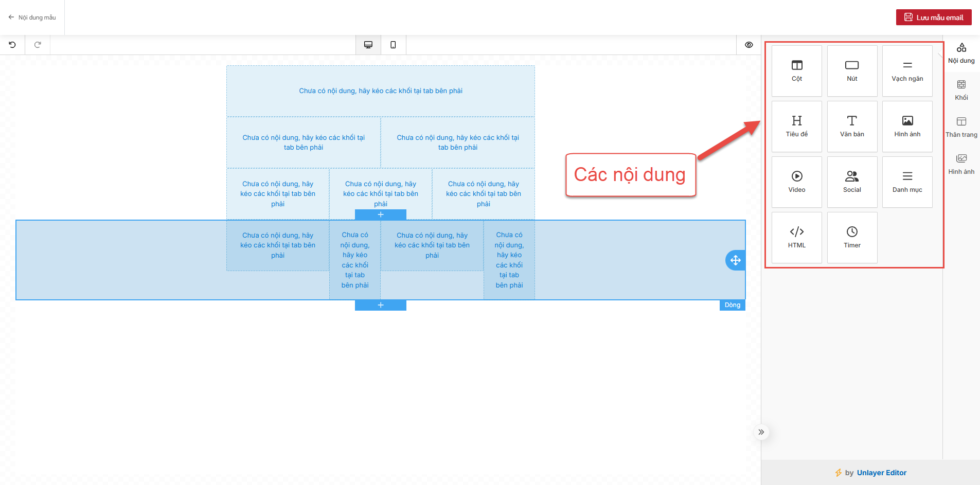
Task: Toggle preview with the eye icon
Action: (x=749, y=45)
